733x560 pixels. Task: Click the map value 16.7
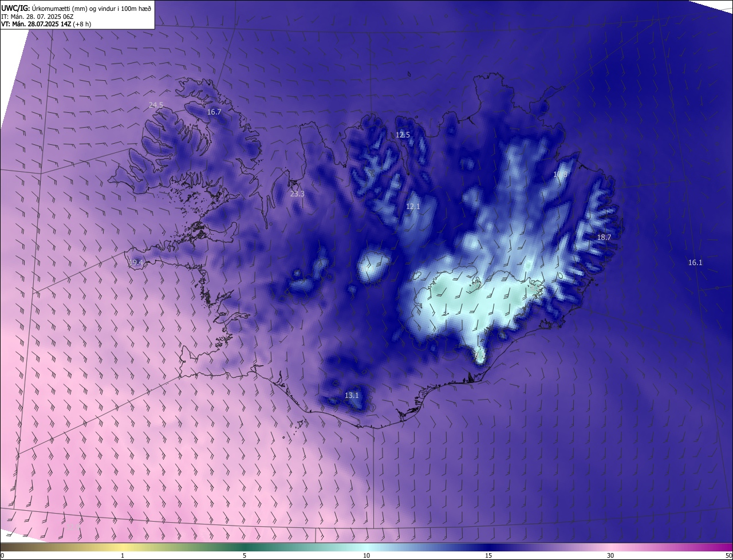[214, 112]
